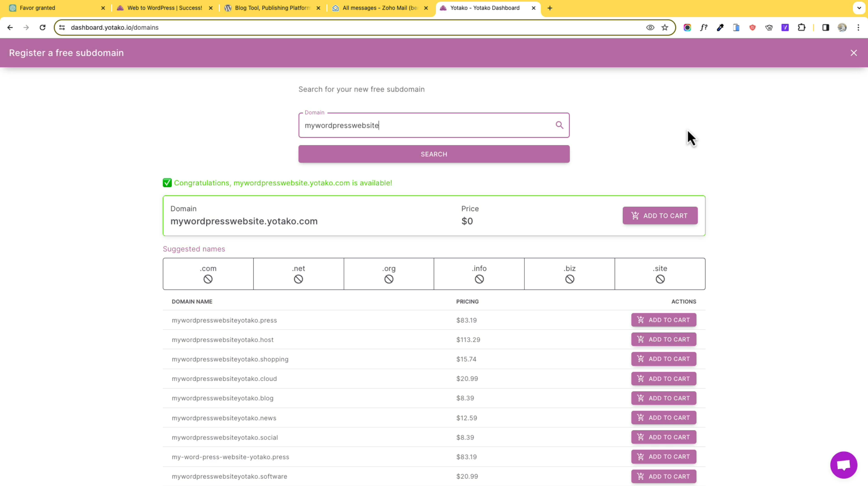This screenshot has height=486, width=868.
Task: Click the eye icon in address bar
Action: point(650,27)
